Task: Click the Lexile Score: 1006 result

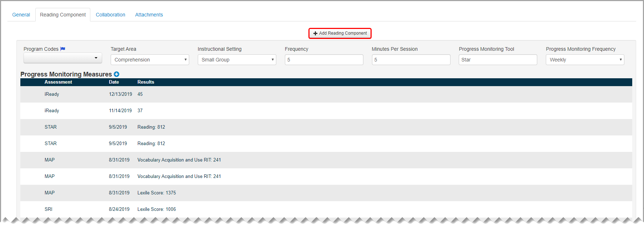Action: 157,209
